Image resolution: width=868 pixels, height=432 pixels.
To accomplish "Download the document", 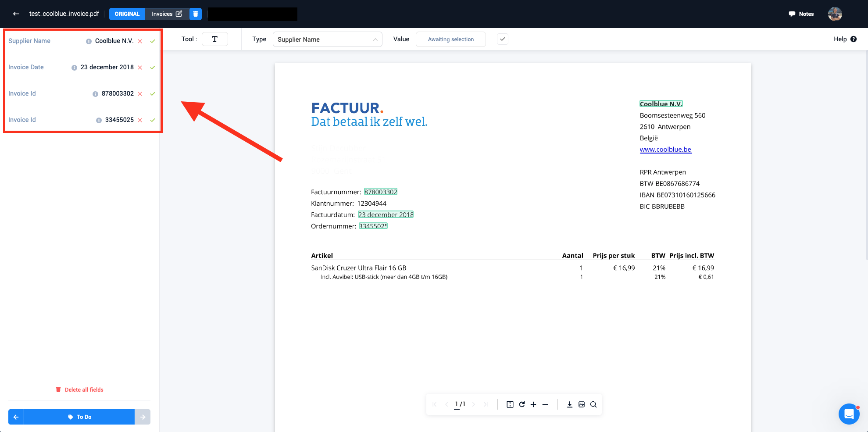I will pos(569,404).
